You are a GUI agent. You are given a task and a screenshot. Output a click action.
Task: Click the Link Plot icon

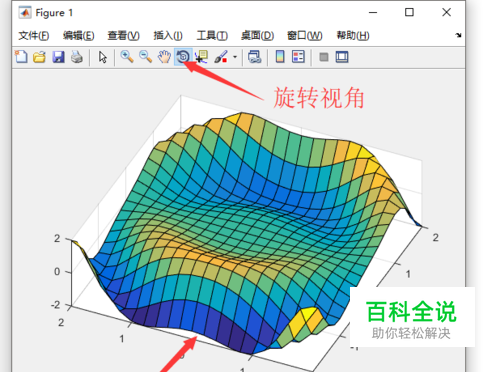point(255,57)
